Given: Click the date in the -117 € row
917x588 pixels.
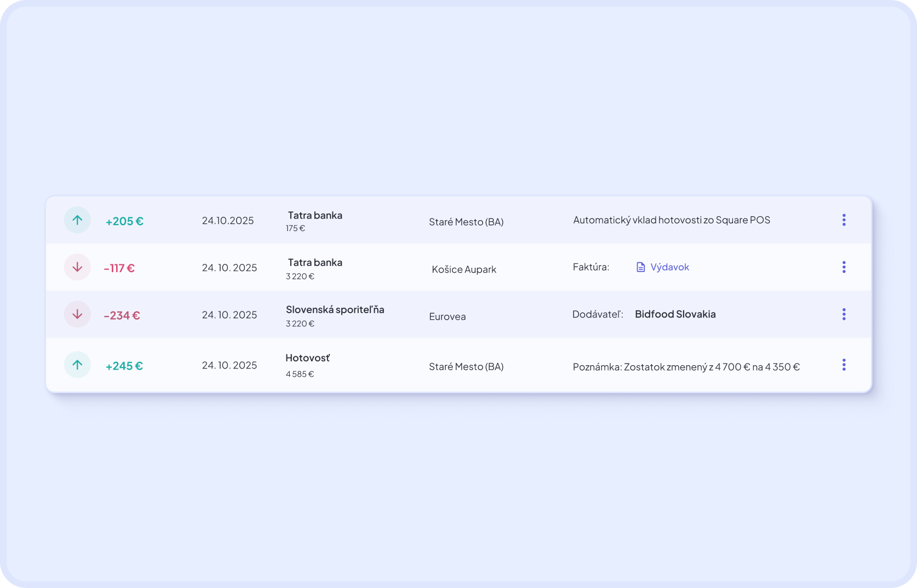Looking at the screenshot, I should tap(230, 268).
